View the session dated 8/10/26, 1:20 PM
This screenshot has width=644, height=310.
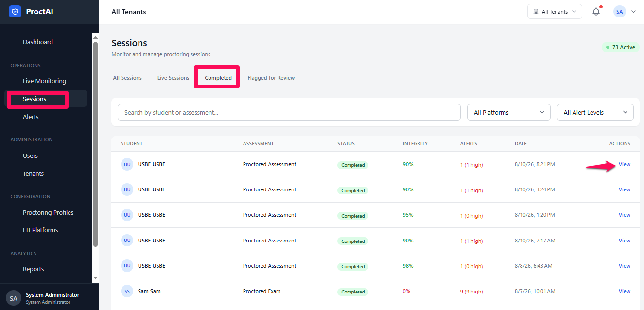pos(625,215)
